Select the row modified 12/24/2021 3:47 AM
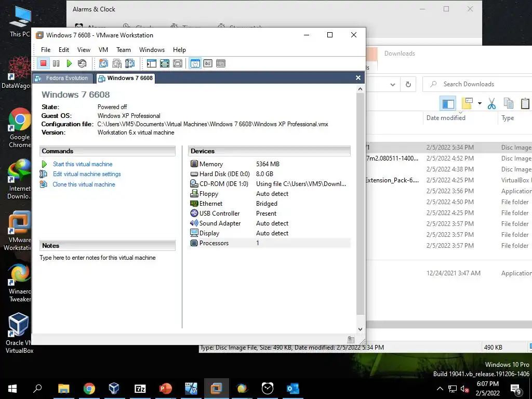The image size is (532, 399). [x=448, y=273]
